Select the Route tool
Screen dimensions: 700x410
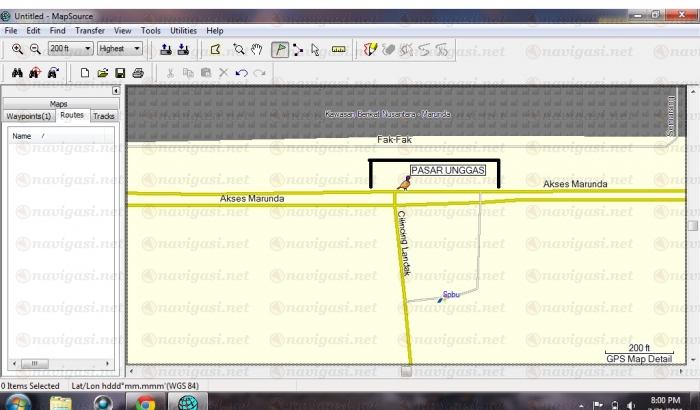coord(298,48)
